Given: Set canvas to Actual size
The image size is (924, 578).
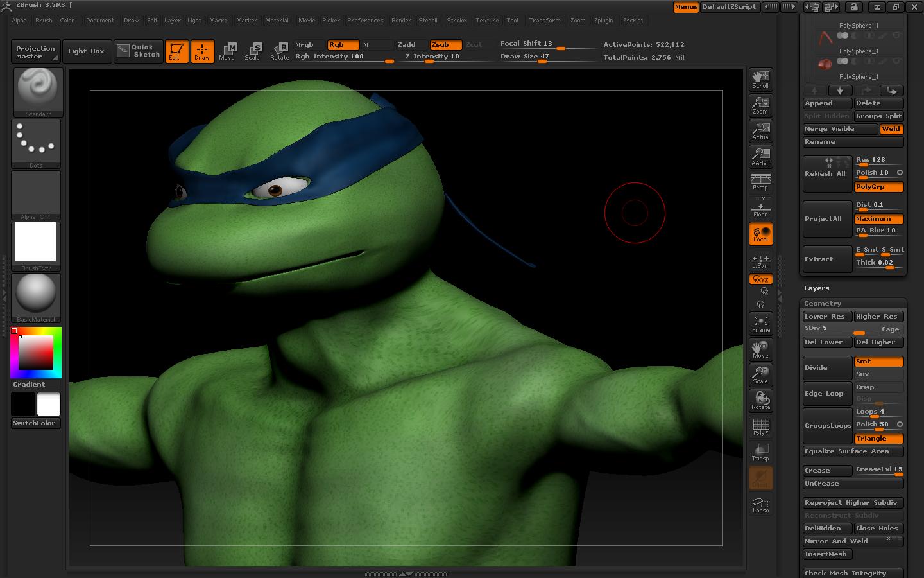Looking at the screenshot, I should pos(760,131).
